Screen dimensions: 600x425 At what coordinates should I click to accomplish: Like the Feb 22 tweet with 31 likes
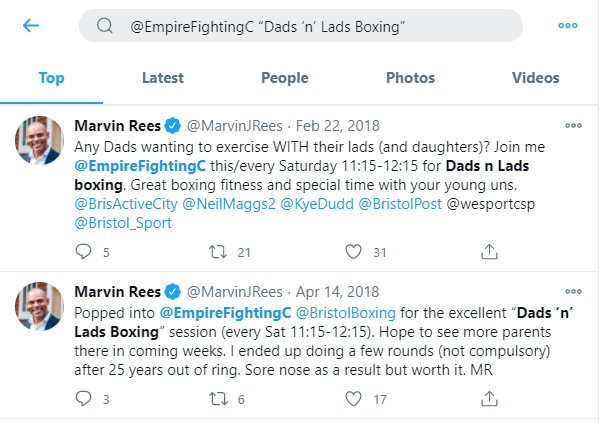click(x=352, y=253)
